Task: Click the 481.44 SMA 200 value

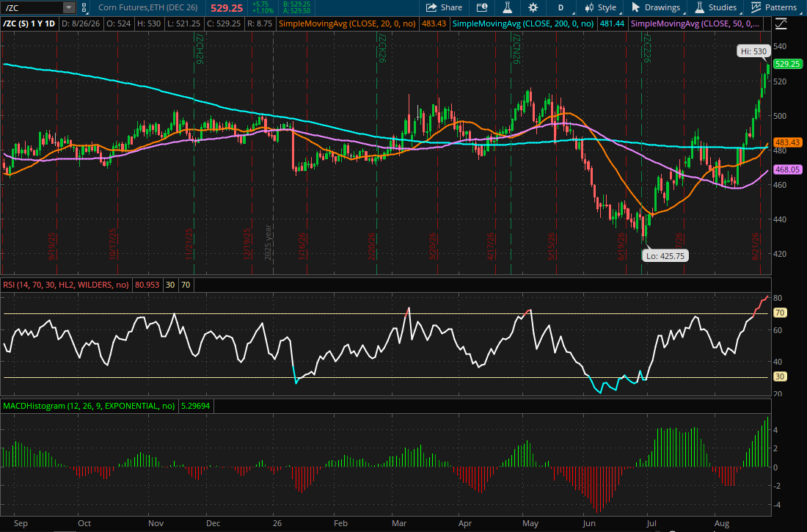Action: (x=612, y=23)
